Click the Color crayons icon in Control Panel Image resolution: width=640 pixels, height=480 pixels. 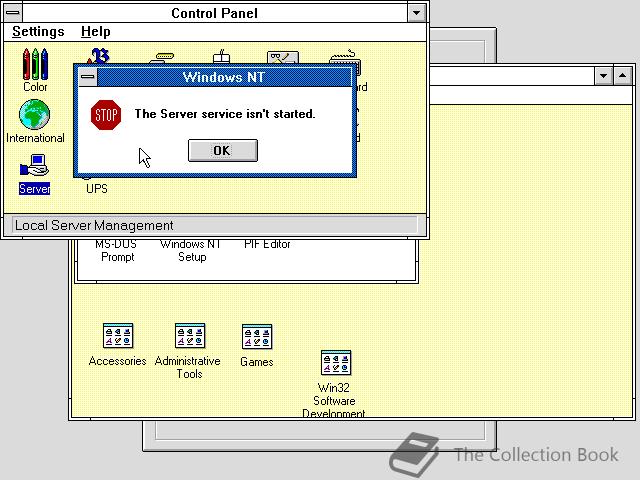(x=35, y=64)
